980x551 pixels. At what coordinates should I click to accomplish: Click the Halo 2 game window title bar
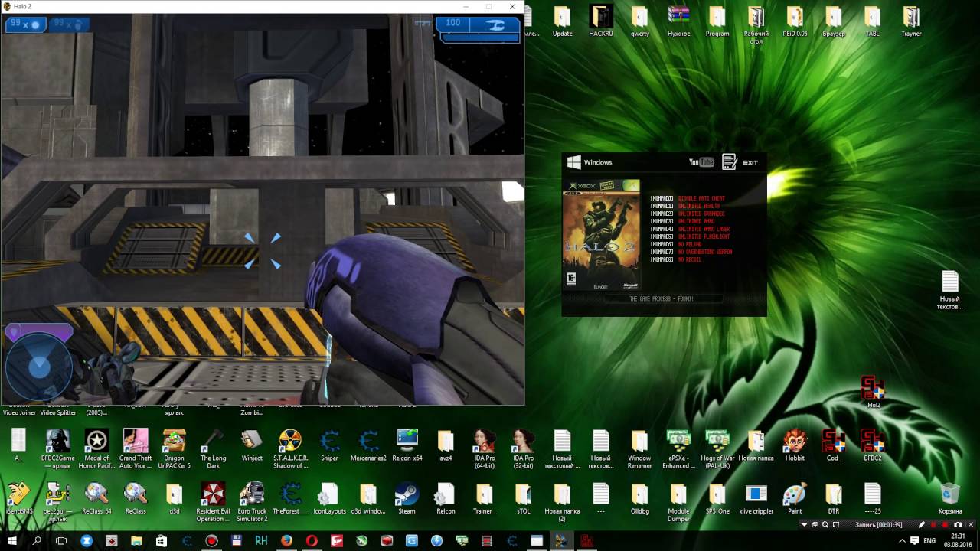(263, 6)
